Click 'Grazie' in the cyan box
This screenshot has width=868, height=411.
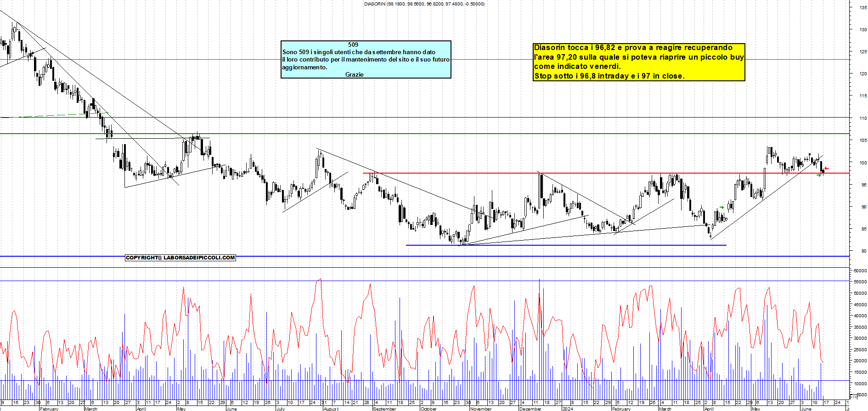[x=355, y=74]
